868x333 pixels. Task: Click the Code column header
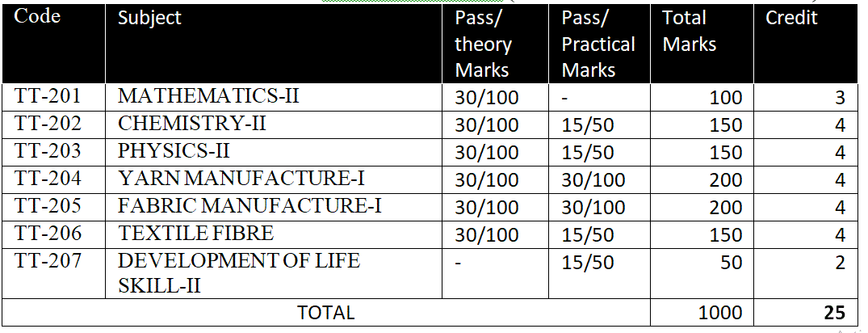[x=53, y=43]
